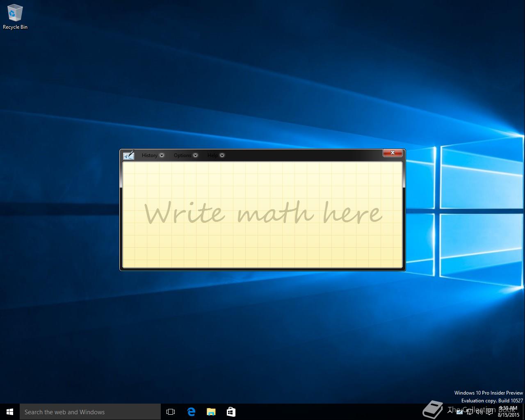Expand the History dropdown arrow
Screen dimensions: 525x420
(162, 155)
